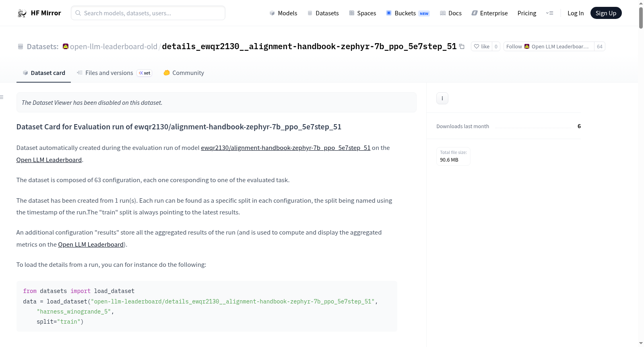This screenshot has height=347, width=644.
Task: Go to the Pricing page
Action: pos(527,13)
